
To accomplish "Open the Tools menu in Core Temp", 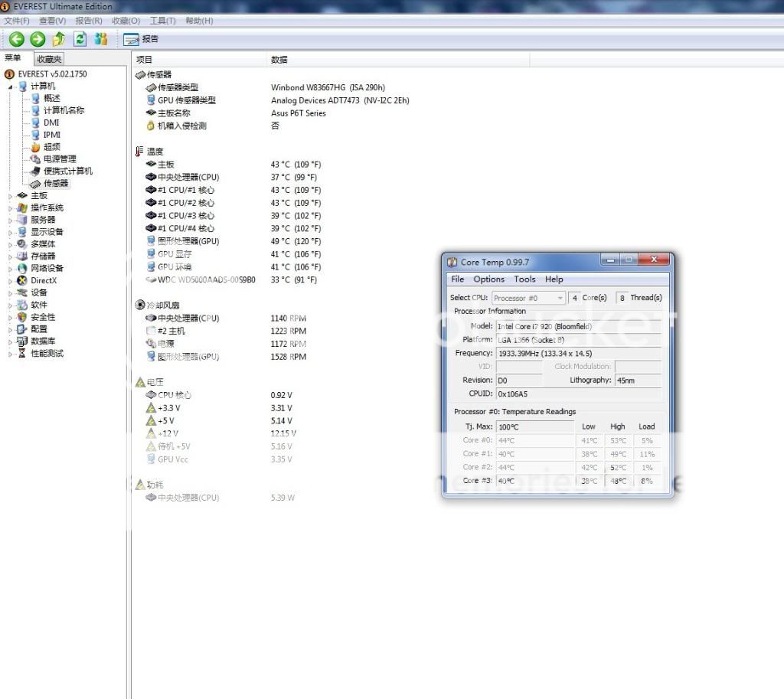I will (x=524, y=279).
